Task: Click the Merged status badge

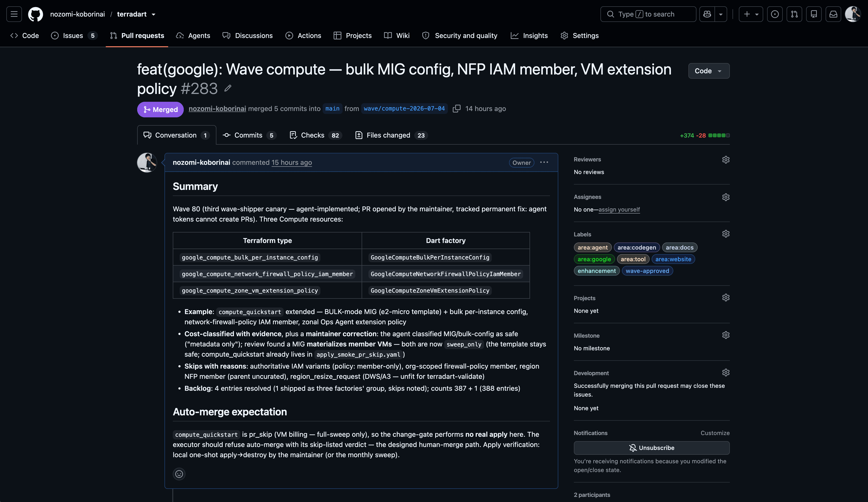Action: [x=161, y=109]
